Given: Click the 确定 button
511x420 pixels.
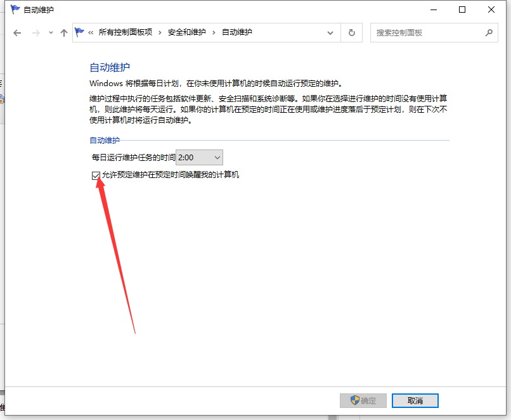Looking at the screenshot, I should tap(363, 400).
